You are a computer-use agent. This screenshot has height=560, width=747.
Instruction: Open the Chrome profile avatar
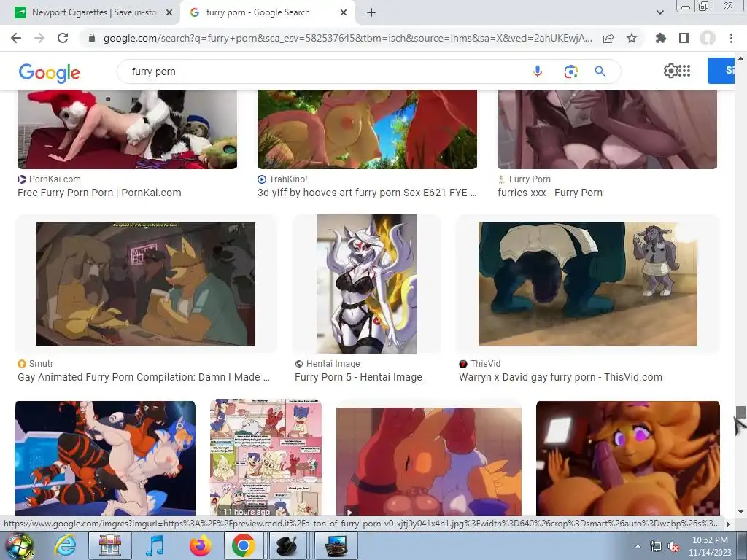click(708, 38)
